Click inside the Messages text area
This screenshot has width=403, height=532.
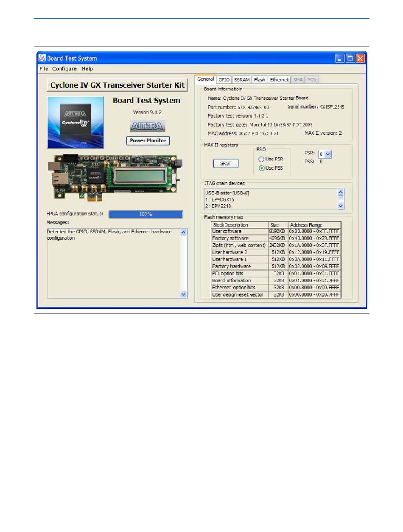(x=113, y=263)
